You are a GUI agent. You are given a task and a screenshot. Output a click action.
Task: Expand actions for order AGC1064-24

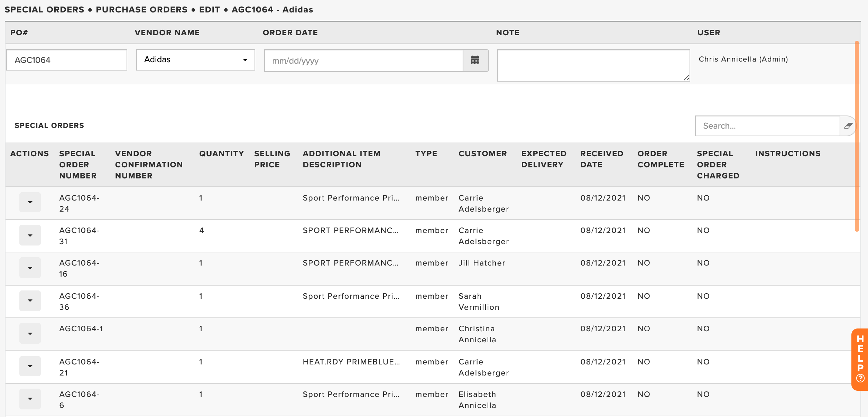[30, 202]
